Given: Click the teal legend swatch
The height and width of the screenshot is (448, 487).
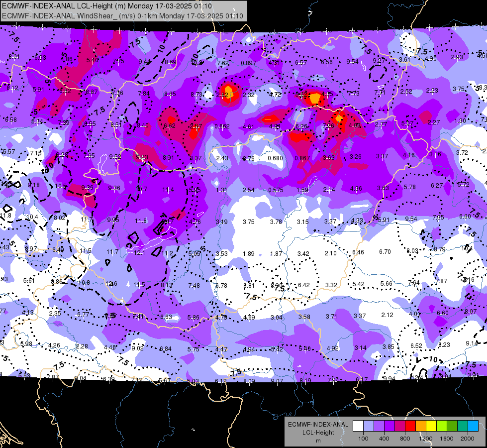Looking at the screenshot, I should coord(463,426).
